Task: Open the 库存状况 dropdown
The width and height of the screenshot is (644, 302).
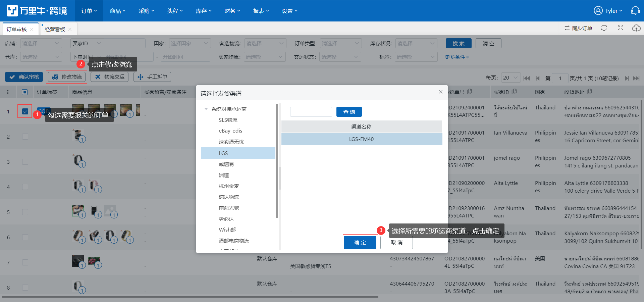Action: (416, 43)
